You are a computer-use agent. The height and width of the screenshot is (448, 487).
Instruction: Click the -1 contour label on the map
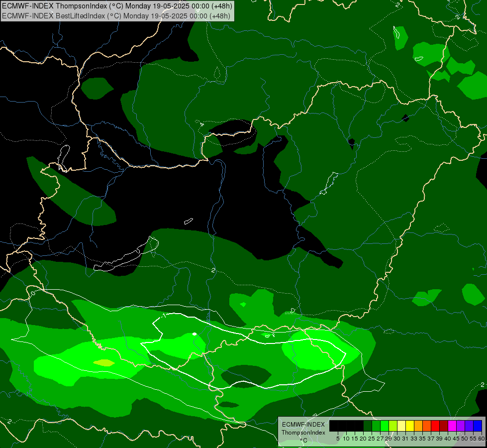[164, 316]
